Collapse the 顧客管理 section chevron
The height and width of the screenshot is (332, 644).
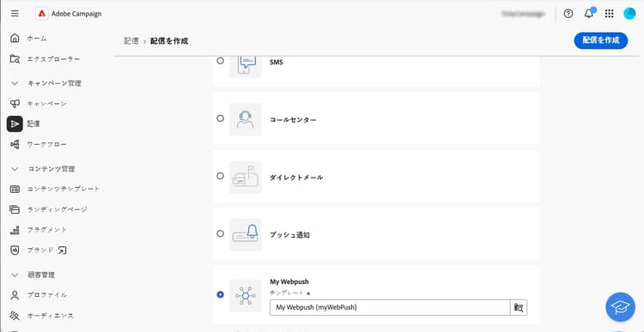pos(15,275)
